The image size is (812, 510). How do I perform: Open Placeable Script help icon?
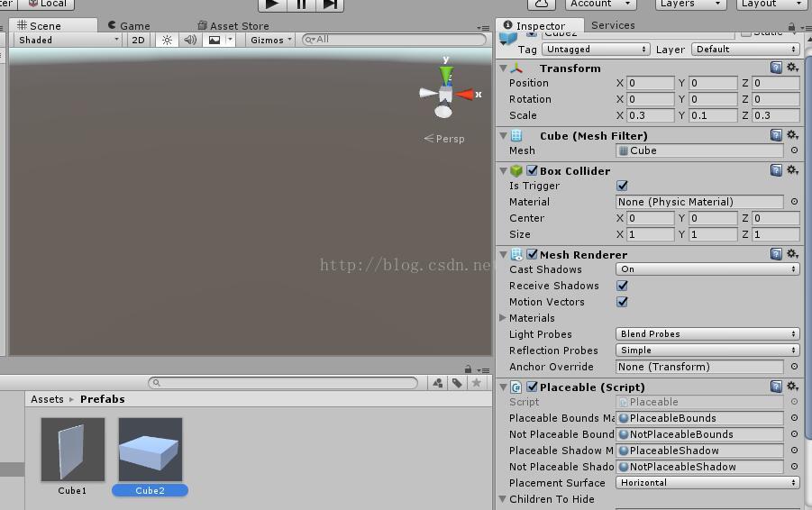point(776,387)
